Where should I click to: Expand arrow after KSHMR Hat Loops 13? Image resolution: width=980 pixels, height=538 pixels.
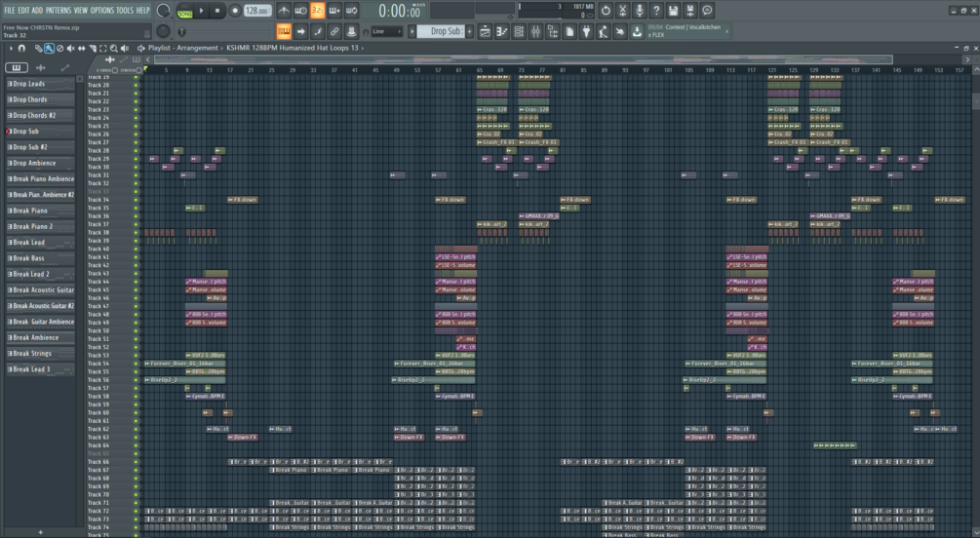(363, 48)
